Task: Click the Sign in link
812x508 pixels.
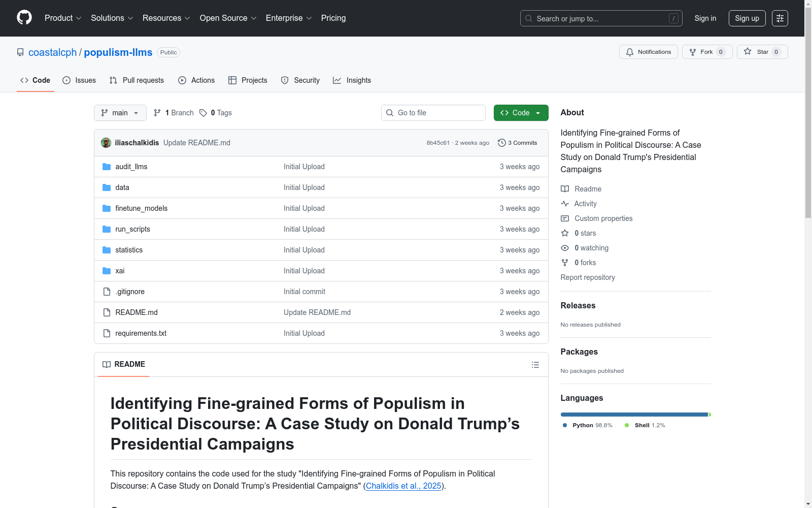Action: point(705,18)
